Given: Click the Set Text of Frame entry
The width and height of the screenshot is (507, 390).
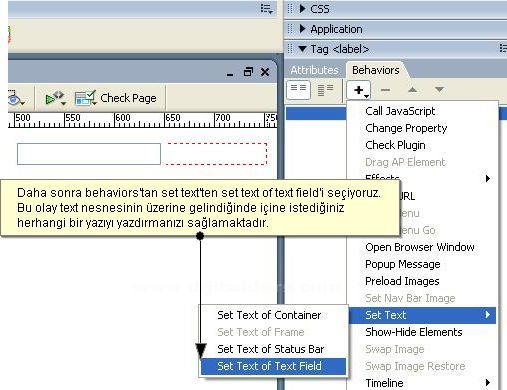Looking at the screenshot, I should pos(261,332).
